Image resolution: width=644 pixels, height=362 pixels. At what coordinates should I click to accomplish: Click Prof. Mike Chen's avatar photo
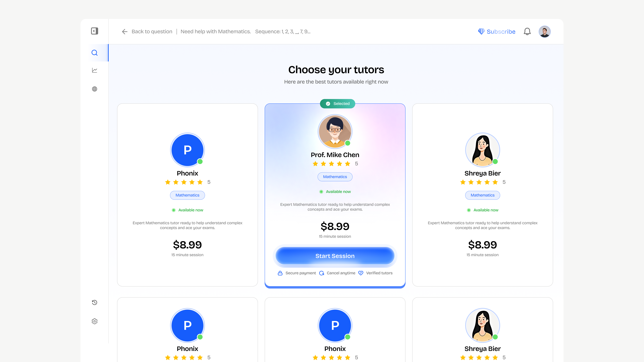[335, 131]
